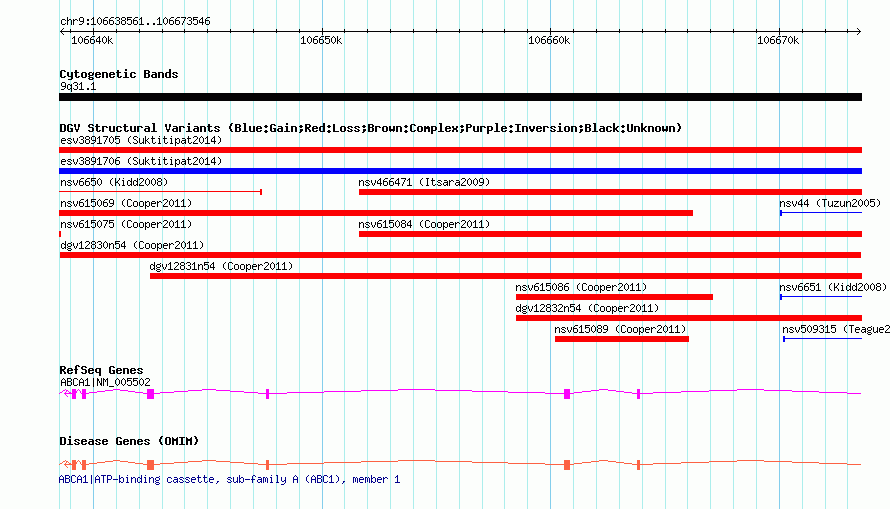Click the right arrow of the ruler
The height and width of the screenshot is (509, 890).
click(858, 31)
